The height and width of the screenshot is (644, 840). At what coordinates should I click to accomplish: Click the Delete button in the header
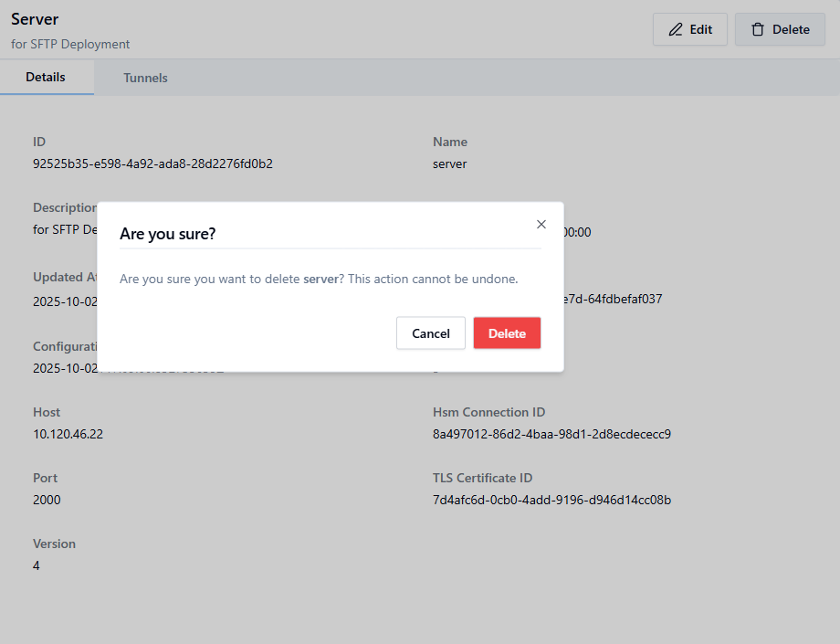780,28
